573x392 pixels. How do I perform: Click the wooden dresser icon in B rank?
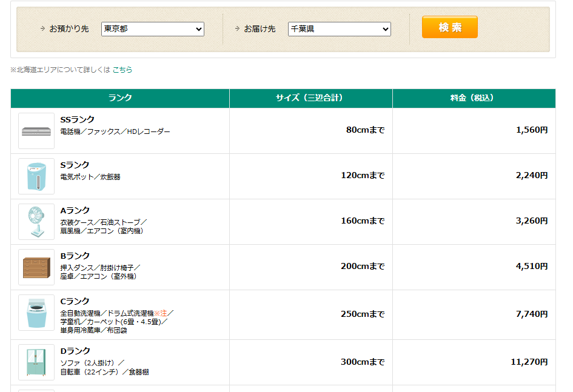coord(36,267)
